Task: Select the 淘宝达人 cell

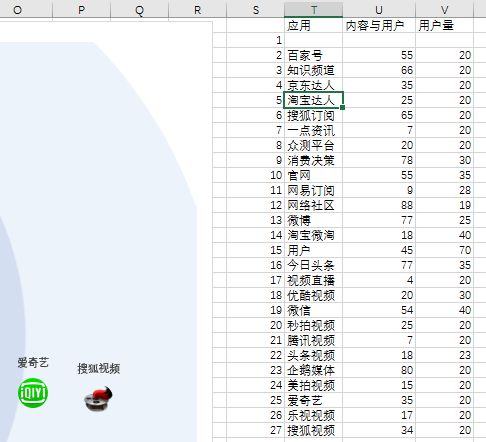Action: (314, 100)
